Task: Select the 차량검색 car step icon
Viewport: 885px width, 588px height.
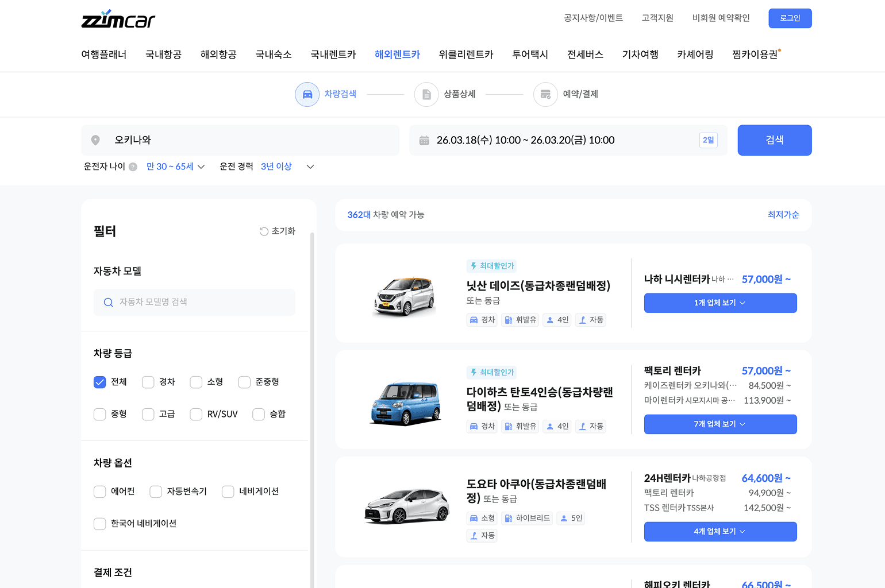Action: click(x=307, y=94)
